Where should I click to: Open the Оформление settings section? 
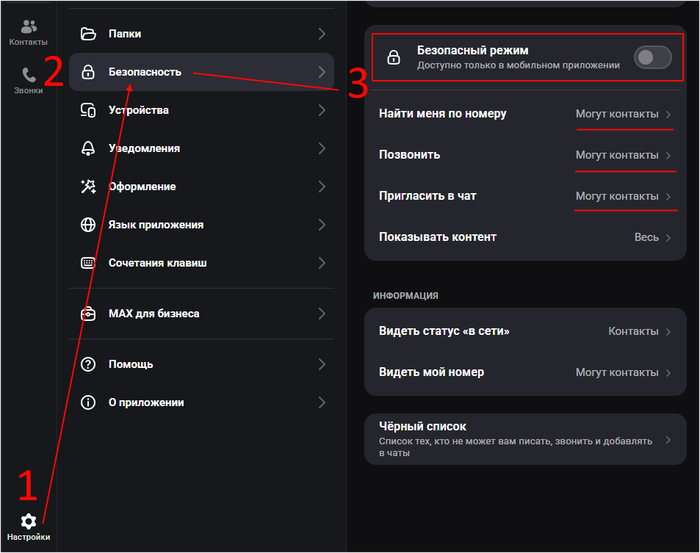coord(201,187)
